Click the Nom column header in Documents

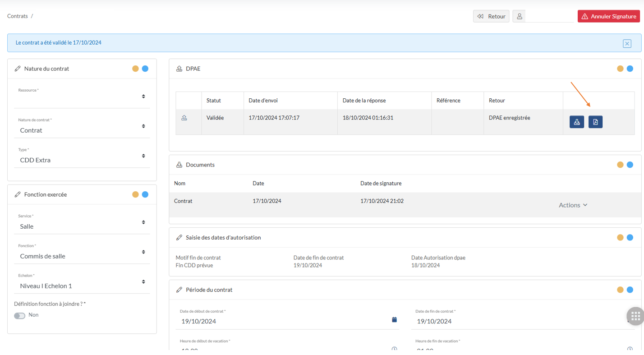click(x=179, y=183)
